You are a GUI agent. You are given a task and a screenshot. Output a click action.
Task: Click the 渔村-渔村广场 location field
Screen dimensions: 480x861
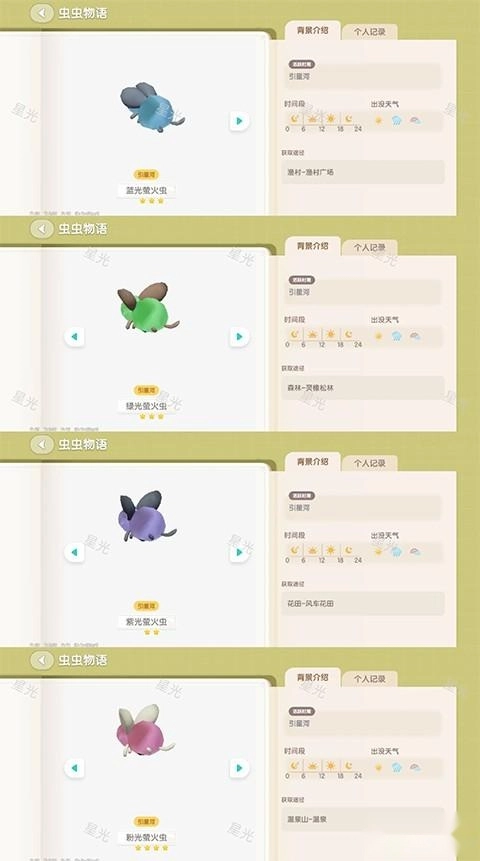(x=363, y=172)
